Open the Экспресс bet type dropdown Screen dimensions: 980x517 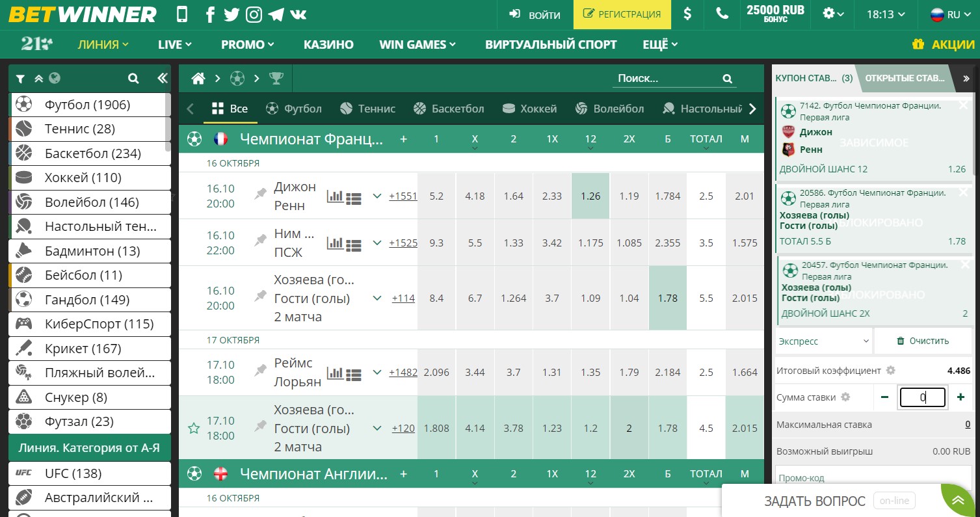point(824,341)
